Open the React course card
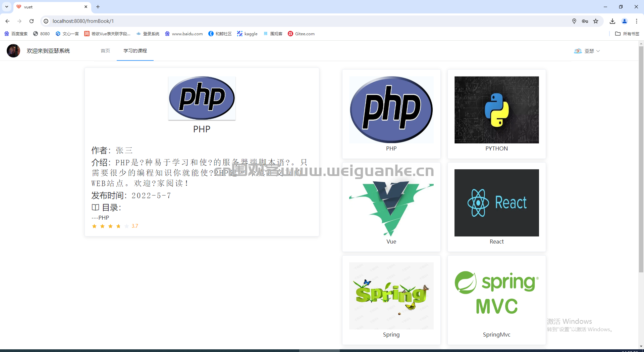 [497, 207]
